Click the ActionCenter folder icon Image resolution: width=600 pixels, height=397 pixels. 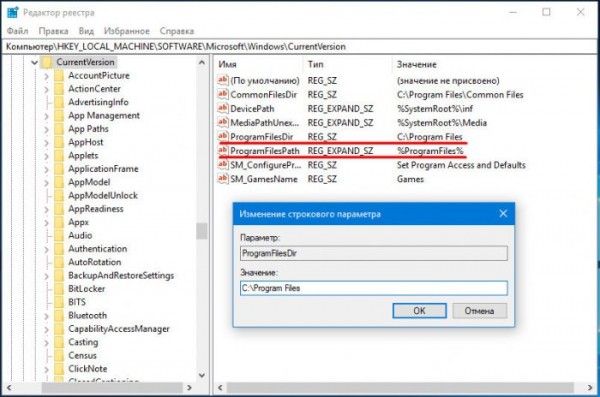click(59, 89)
